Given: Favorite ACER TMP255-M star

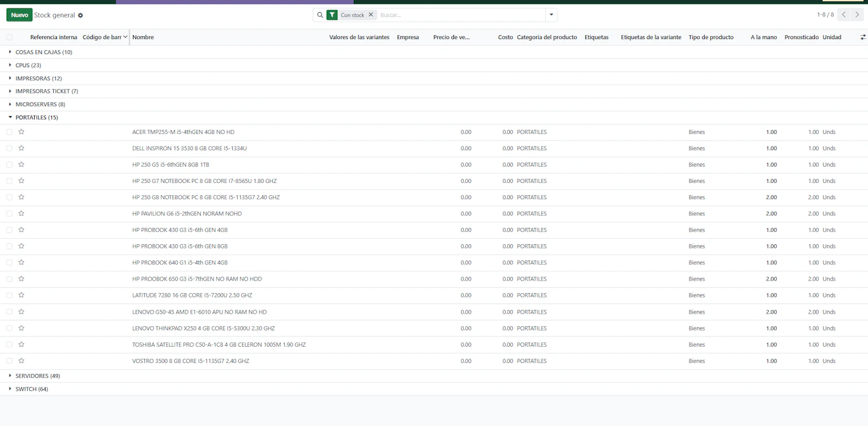Looking at the screenshot, I should pyautogui.click(x=22, y=132).
